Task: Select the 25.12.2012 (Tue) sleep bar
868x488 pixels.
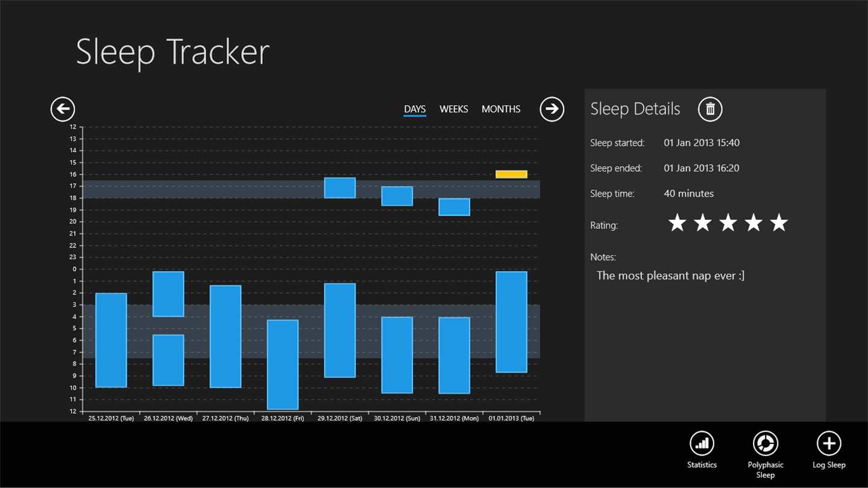Action: click(x=111, y=340)
